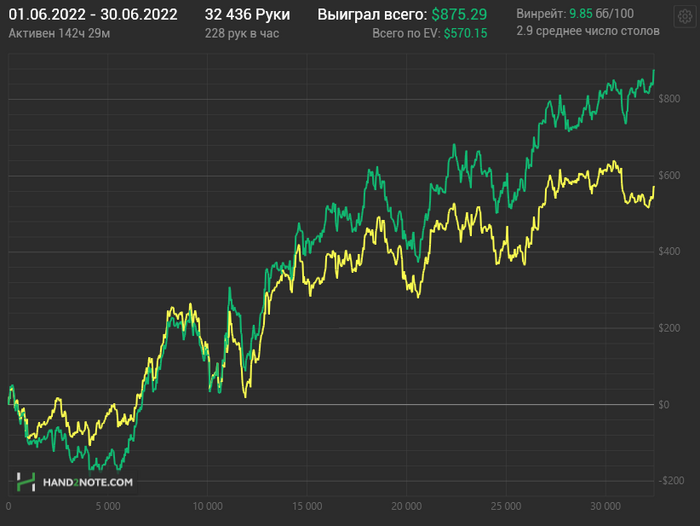700x526 pixels.
Task: Click '2.9 среднее число столов' text
Action: pyautogui.click(x=588, y=31)
